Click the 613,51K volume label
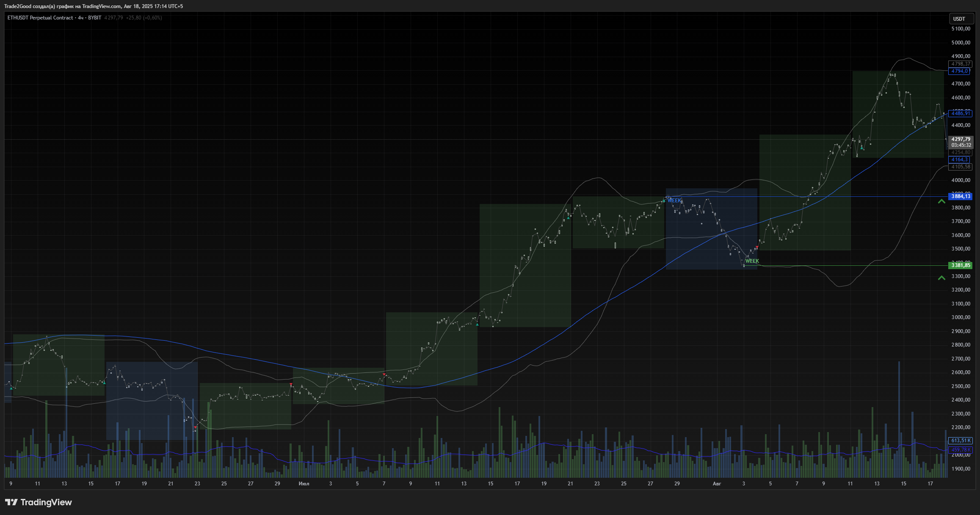The height and width of the screenshot is (515, 980). point(960,441)
